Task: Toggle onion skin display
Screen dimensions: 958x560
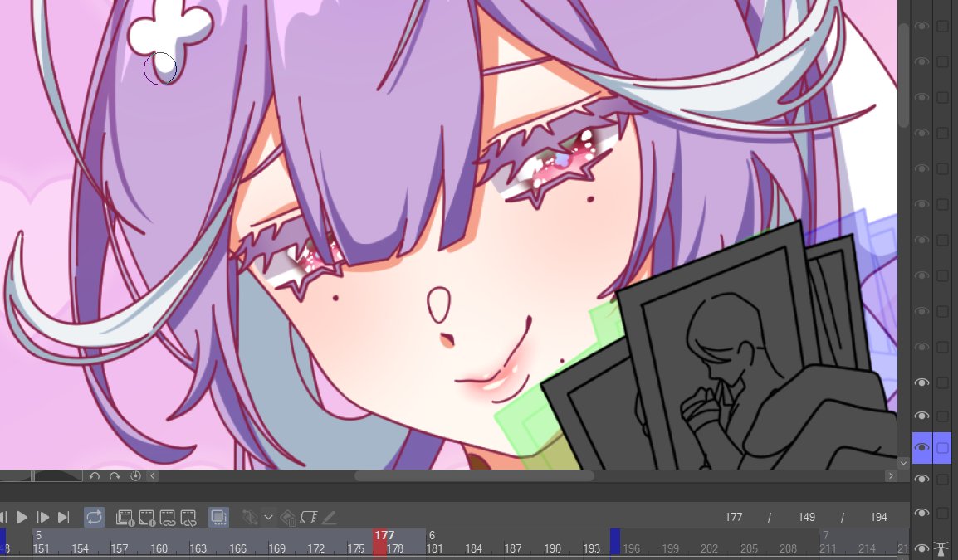Action: tap(218, 517)
